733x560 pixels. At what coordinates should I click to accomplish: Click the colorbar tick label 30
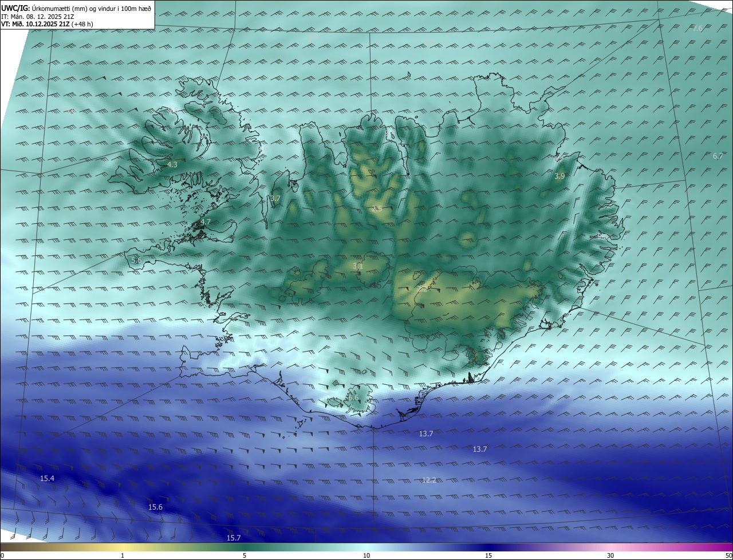[610, 555]
